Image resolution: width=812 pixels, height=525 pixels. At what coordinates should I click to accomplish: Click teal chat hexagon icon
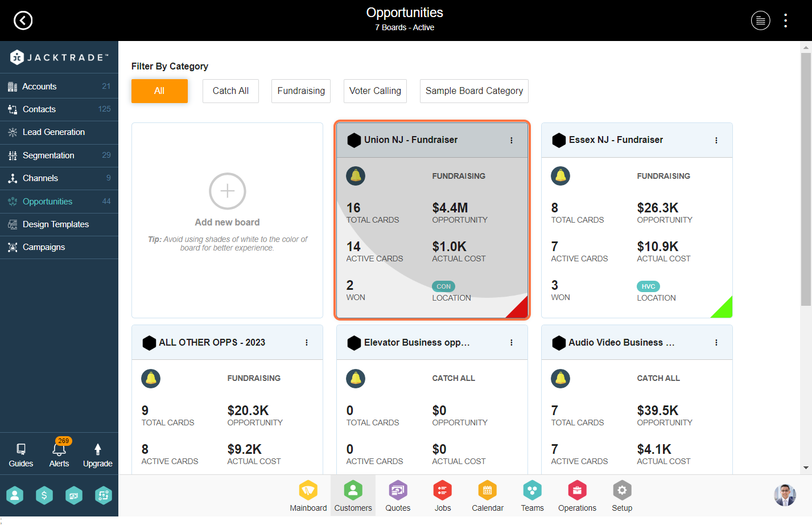click(74, 495)
